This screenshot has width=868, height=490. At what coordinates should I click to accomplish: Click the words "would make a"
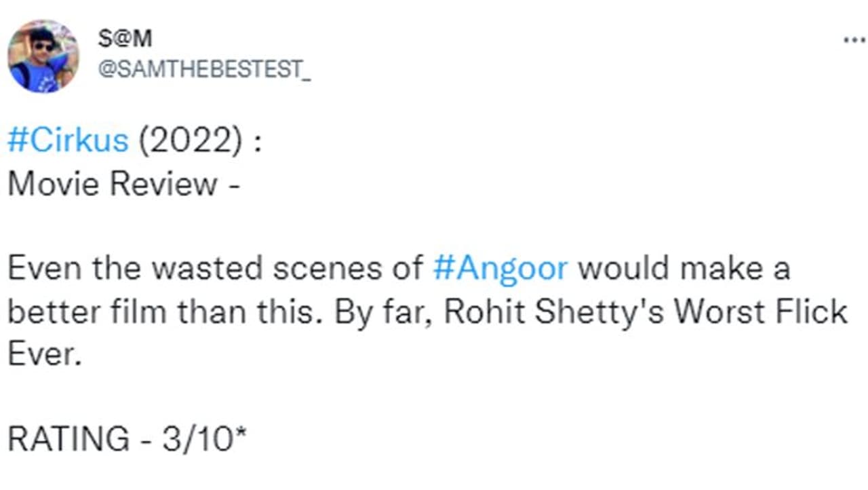[684, 268]
